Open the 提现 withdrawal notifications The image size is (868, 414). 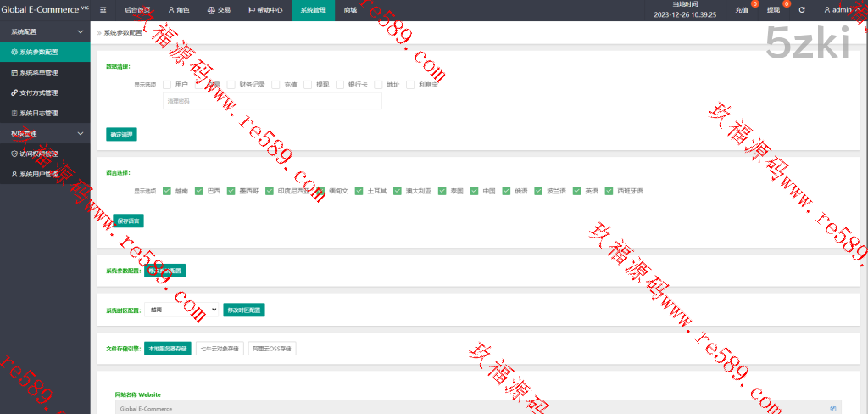(x=773, y=10)
